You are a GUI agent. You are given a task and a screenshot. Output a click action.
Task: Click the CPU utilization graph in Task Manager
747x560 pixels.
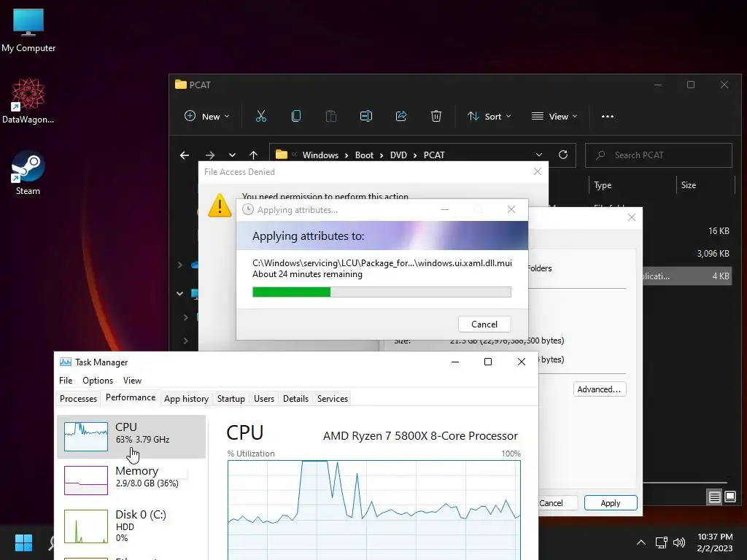coord(374,510)
